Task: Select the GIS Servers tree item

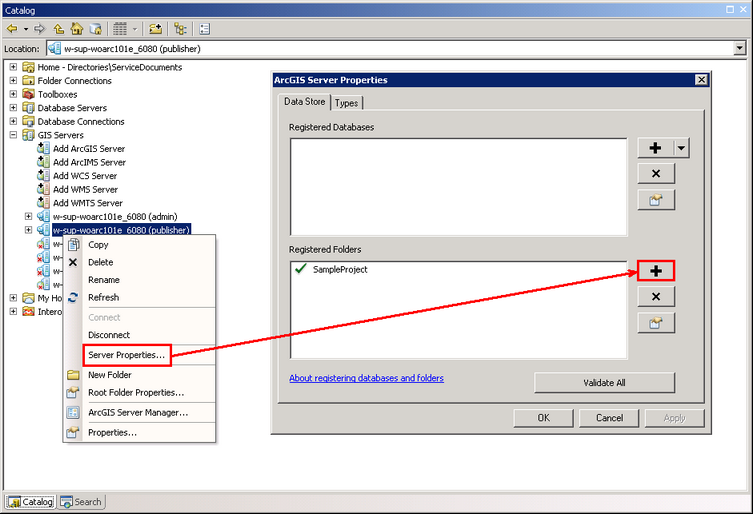Action: tap(61, 135)
